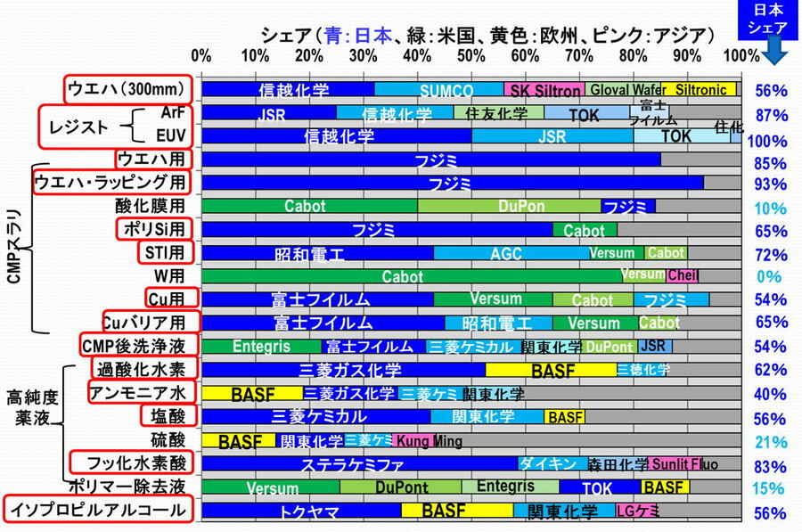Viewport: 802px width, 532px height.
Task: Click the 50% axis tick label
Action: pyautogui.click(x=471, y=56)
